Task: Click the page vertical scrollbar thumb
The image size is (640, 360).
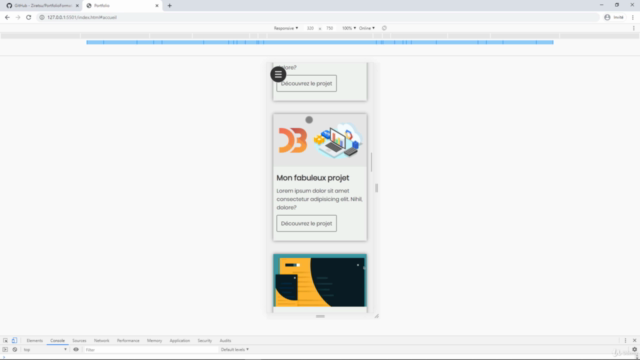Action: (371, 162)
